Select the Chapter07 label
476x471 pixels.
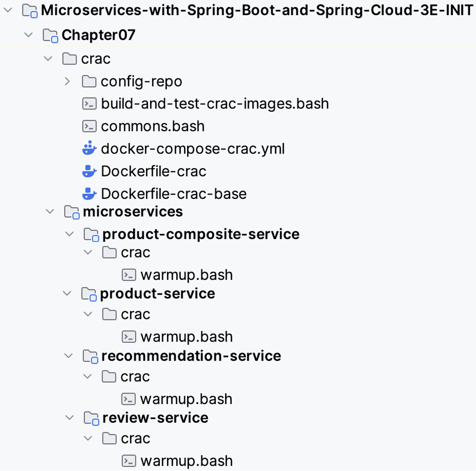pyautogui.click(x=98, y=35)
